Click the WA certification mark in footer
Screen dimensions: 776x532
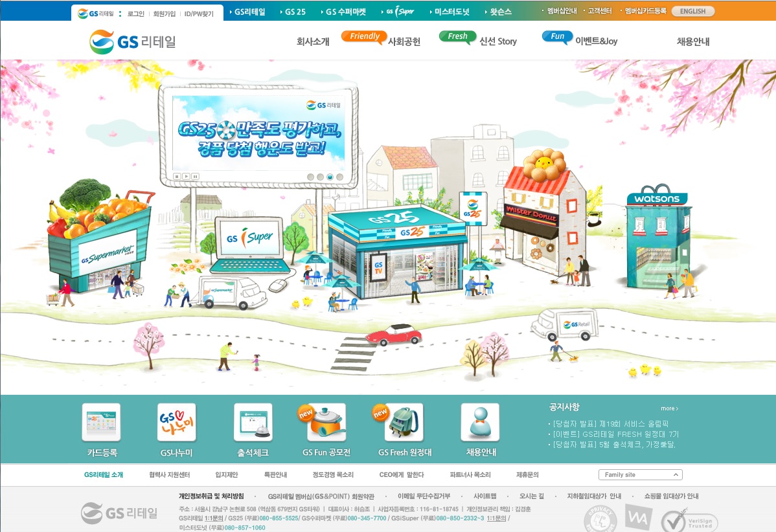tap(639, 517)
